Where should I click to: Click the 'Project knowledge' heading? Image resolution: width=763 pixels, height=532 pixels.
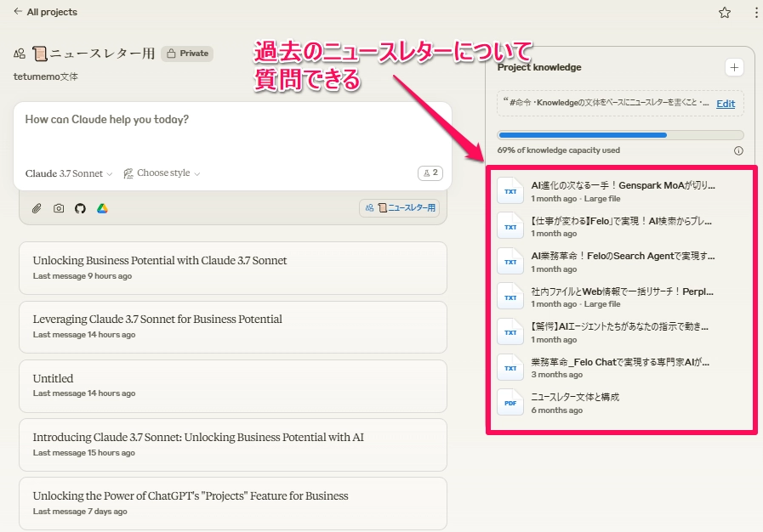tap(539, 68)
